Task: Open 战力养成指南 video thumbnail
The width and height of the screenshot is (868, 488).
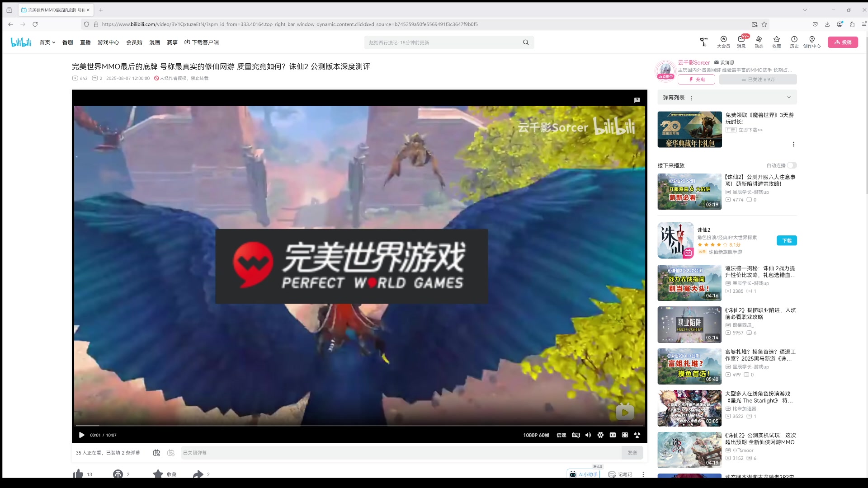Action: [689, 283]
